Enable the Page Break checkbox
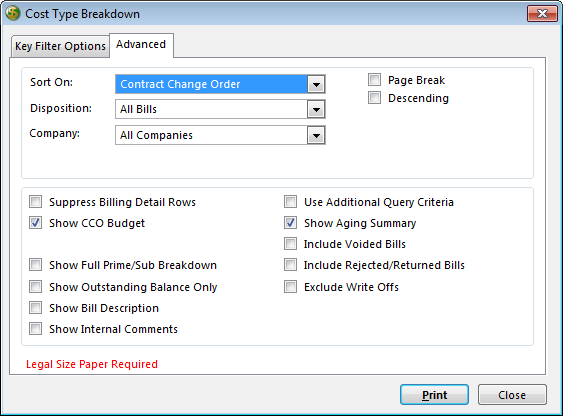This screenshot has width=563, height=416. [x=374, y=80]
